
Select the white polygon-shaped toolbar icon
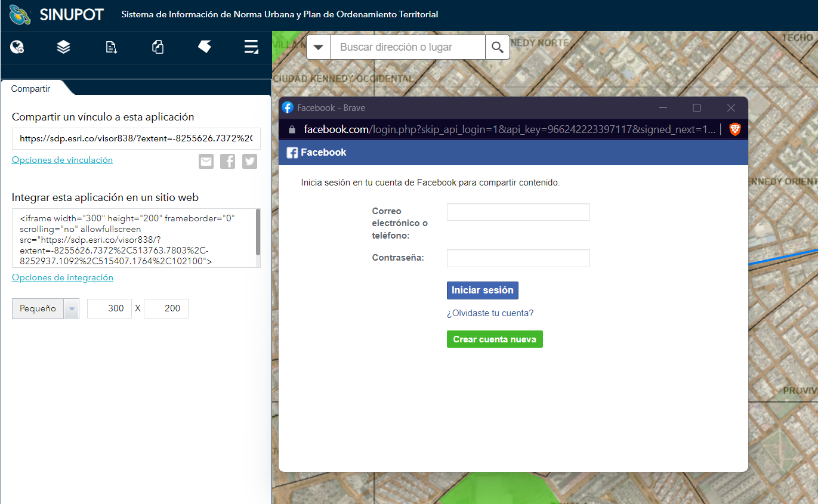pyautogui.click(x=205, y=47)
